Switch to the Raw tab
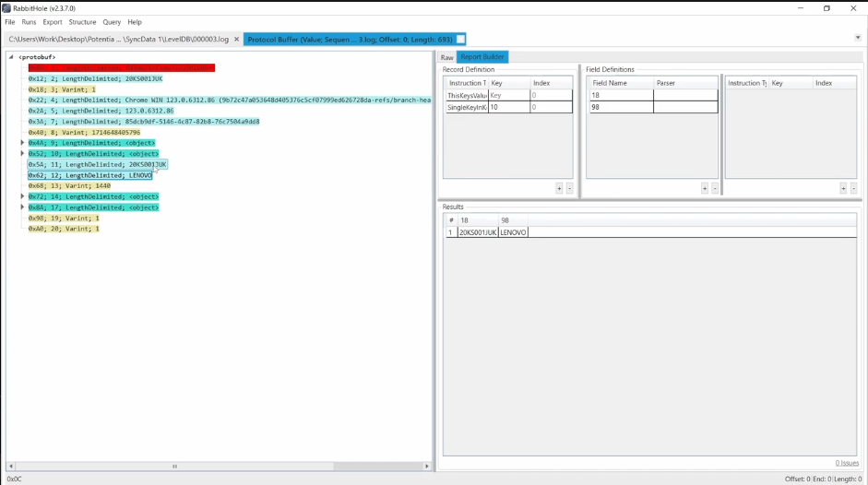The height and width of the screenshot is (485, 868). 446,57
